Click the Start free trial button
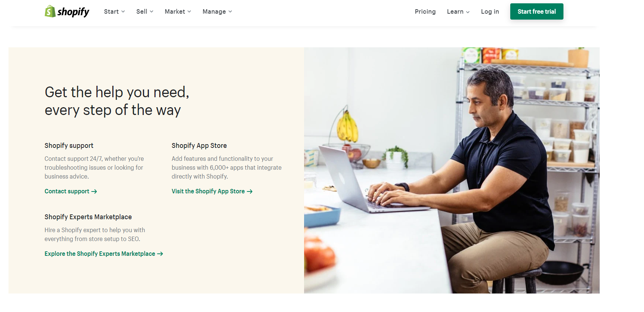 [x=536, y=11]
